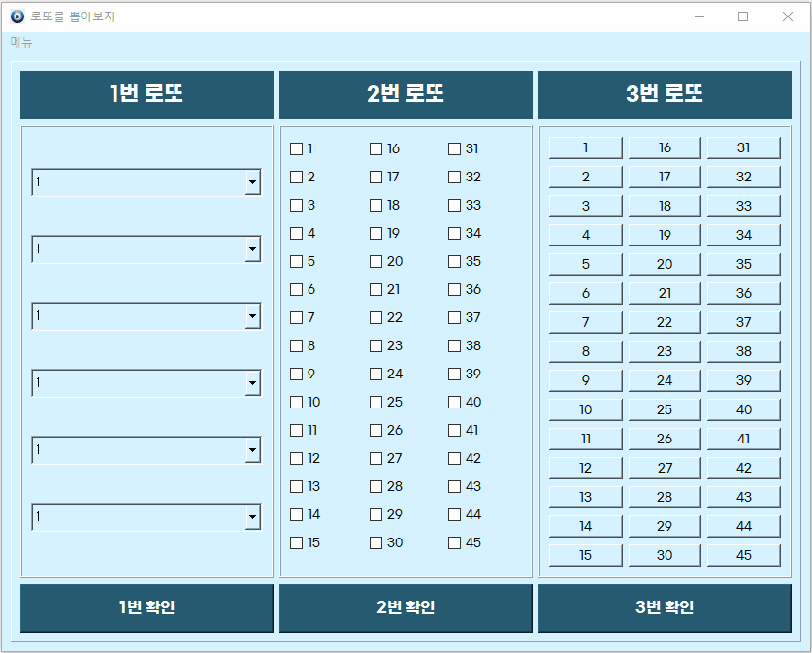Viewport: 812px width, 653px height.
Task: Select the 2번 로또 header
Action: click(406, 95)
